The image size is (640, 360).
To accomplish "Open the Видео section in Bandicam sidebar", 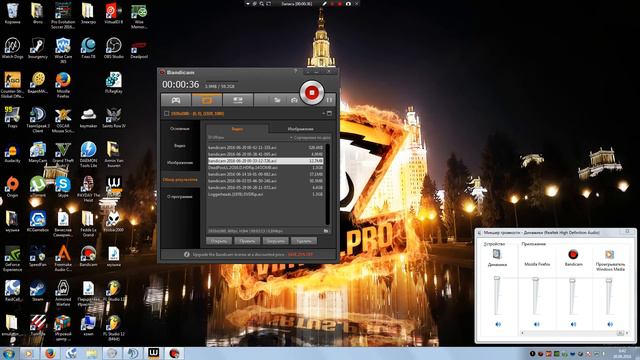I will [180, 146].
